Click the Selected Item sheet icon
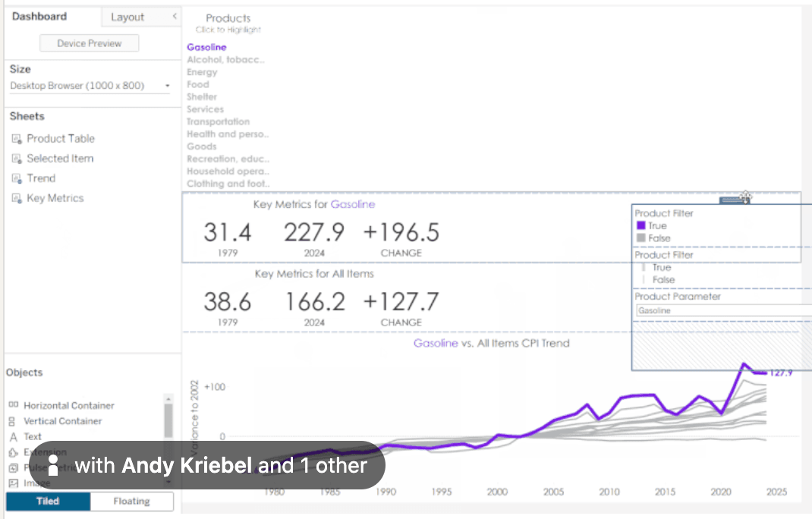Viewport: 812px width, 519px height. [17, 159]
